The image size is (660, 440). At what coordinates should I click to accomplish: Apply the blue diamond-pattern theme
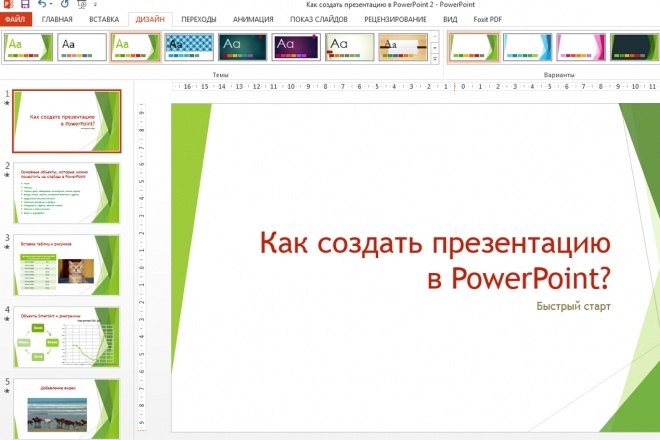point(189,47)
